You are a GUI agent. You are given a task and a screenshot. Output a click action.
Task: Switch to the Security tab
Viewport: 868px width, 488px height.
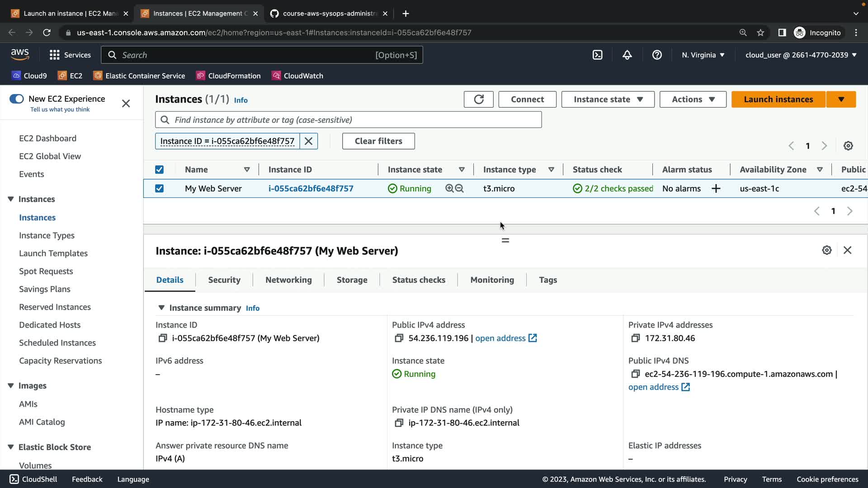coord(224,280)
